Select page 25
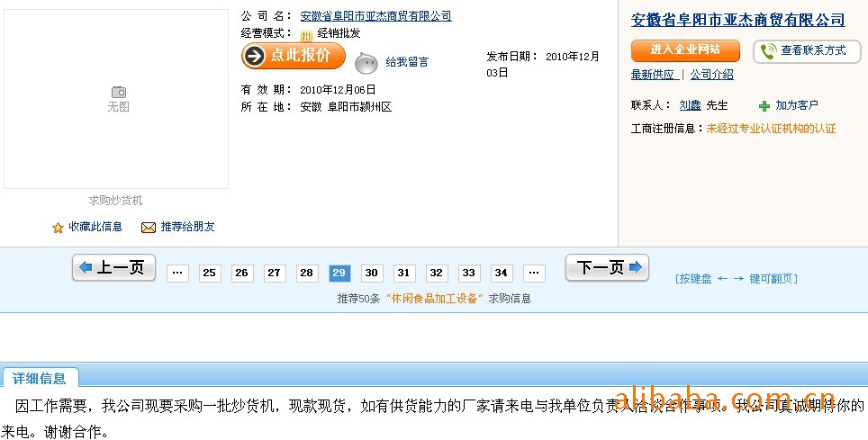 tap(209, 273)
